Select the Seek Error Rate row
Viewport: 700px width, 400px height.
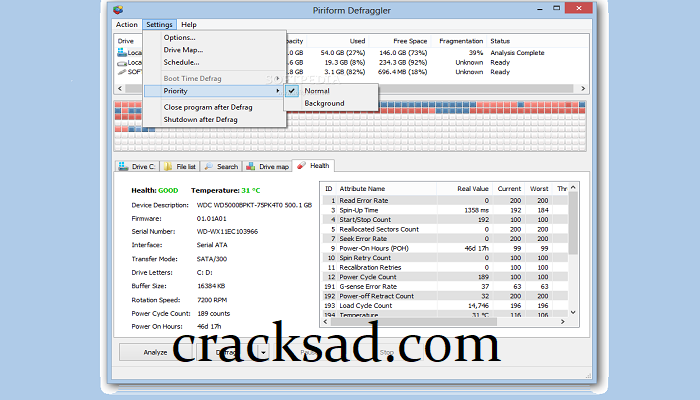(x=445, y=239)
